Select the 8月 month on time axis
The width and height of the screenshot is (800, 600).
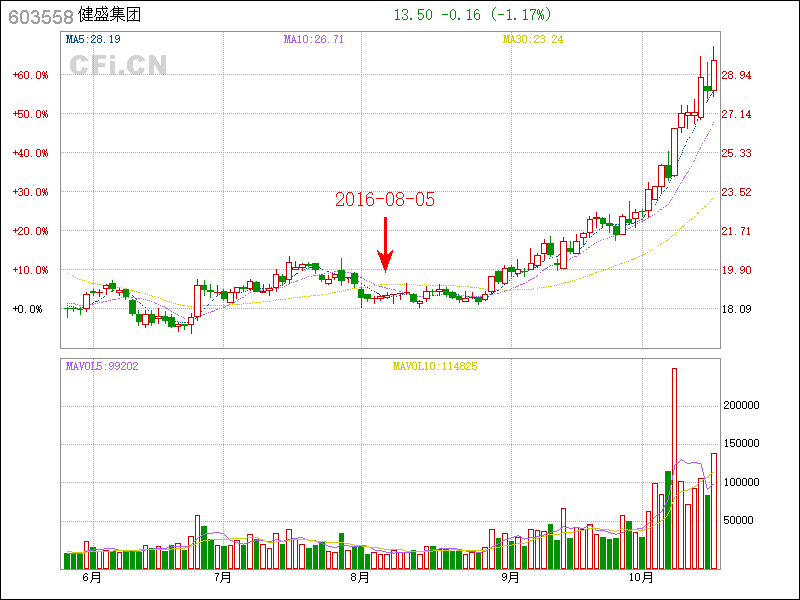360,577
